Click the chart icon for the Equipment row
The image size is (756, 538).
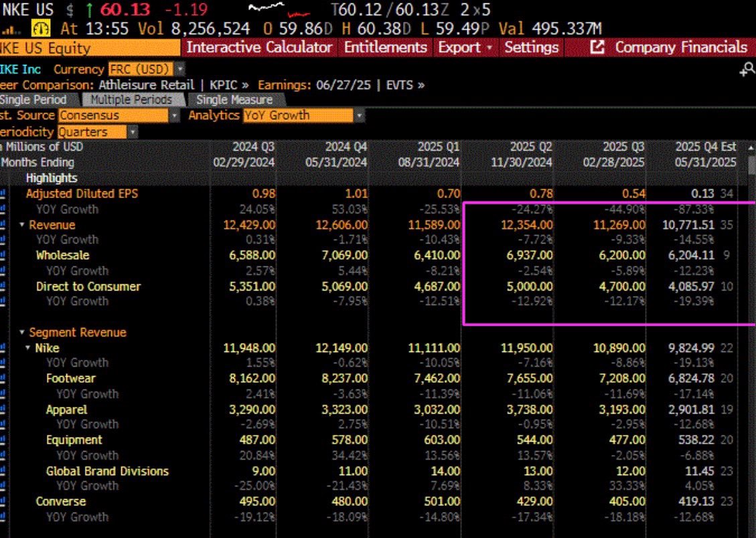pyautogui.click(x=3, y=440)
